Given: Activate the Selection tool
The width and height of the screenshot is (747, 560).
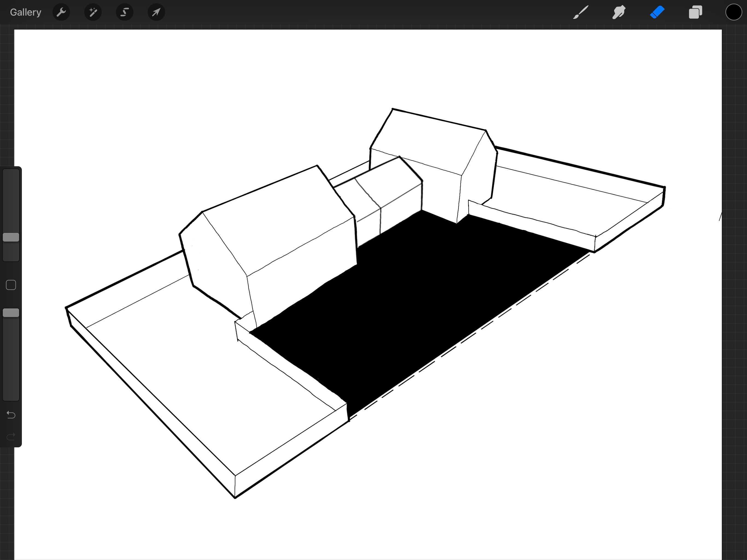Looking at the screenshot, I should [x=125, y=13].
